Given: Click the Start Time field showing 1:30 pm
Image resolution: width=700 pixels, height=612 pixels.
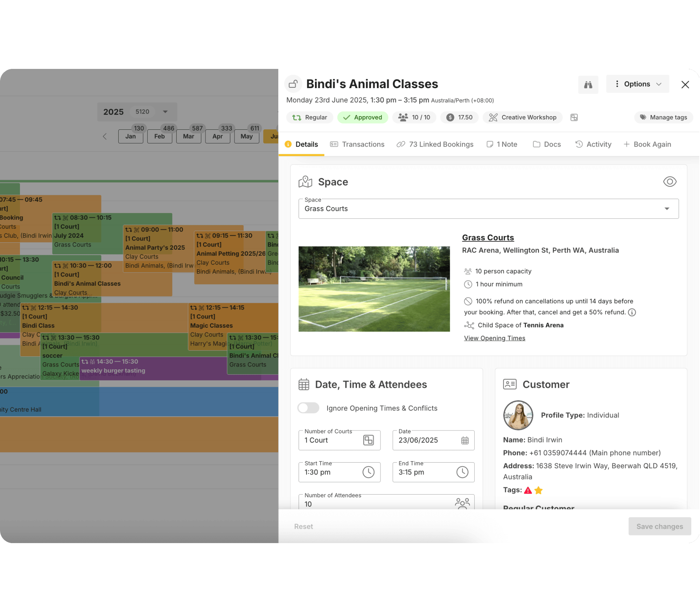Looking at the screenshot, I should (339, 472).
